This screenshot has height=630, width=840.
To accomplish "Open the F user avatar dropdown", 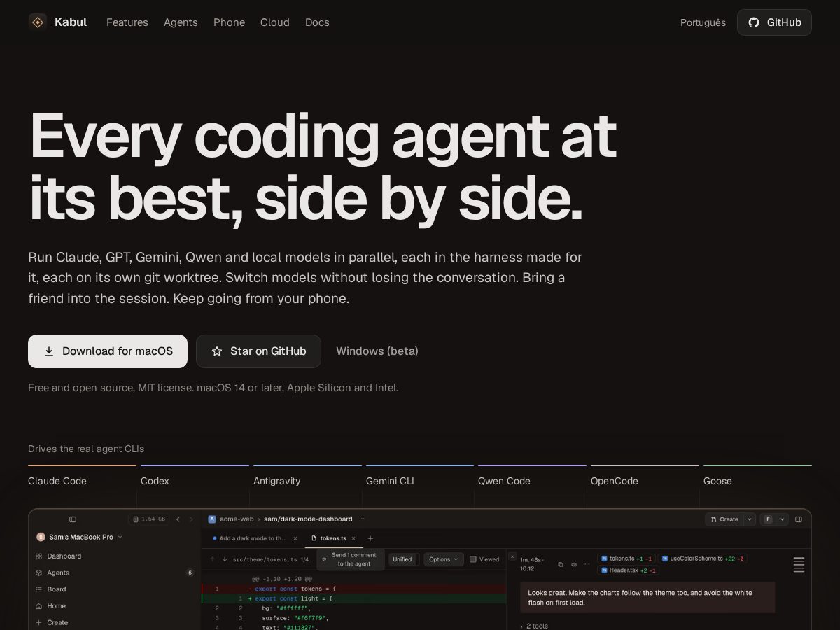I will tap(775, 519).
